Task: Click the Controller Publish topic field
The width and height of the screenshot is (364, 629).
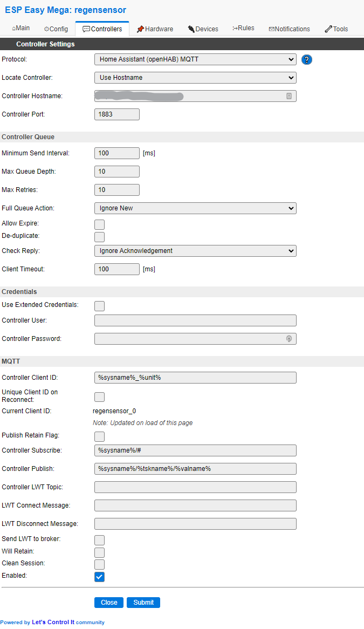Action: (195, 469)
